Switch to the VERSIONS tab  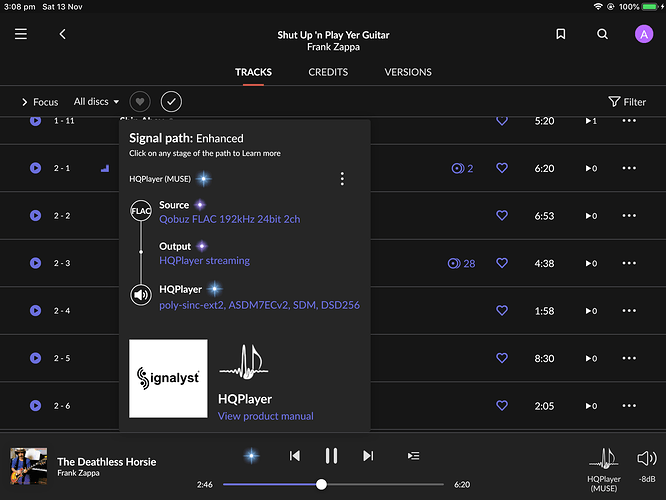pos(408,72)
